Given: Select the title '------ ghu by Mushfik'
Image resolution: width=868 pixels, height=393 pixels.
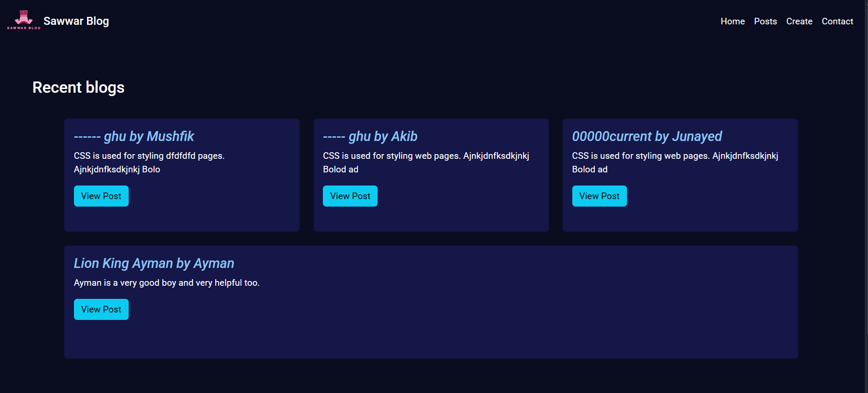Looking at the screenshot, I should (134, 136).
